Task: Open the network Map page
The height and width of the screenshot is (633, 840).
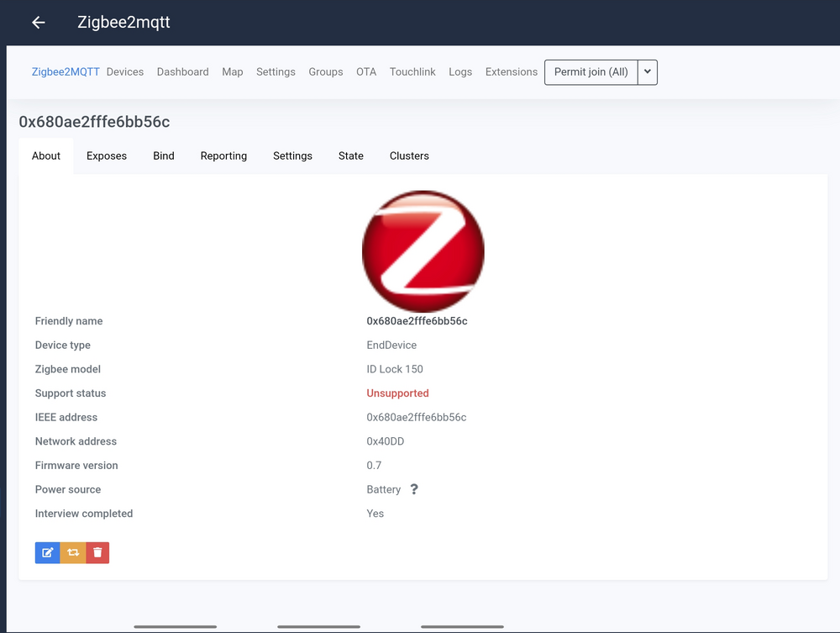Action: [x=233, y=72]
